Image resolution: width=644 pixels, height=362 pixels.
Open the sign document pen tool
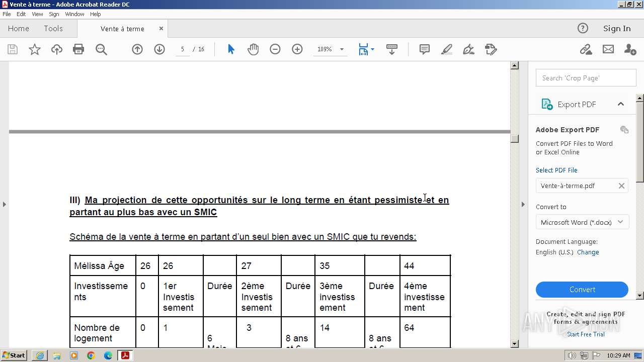pyautogui.click(x=468, y=49)
